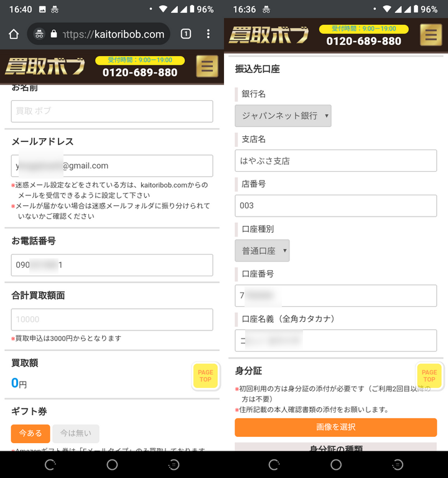Select the 今は無い gift card option
448x478 pixels.
pyautogui.click(x=75, y=433)
